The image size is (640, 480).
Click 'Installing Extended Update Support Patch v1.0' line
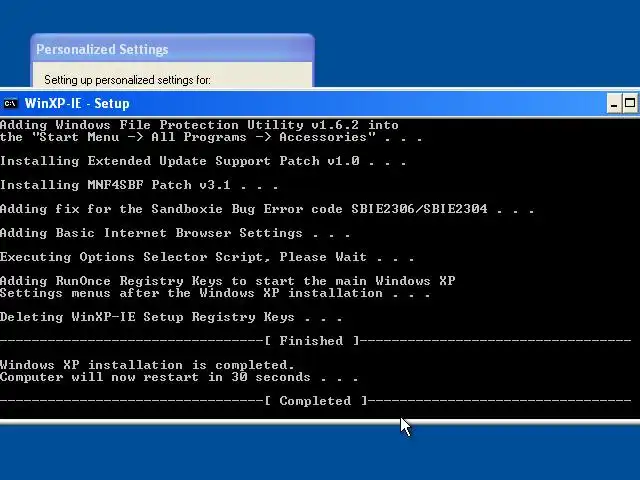(x=203, y=161)
